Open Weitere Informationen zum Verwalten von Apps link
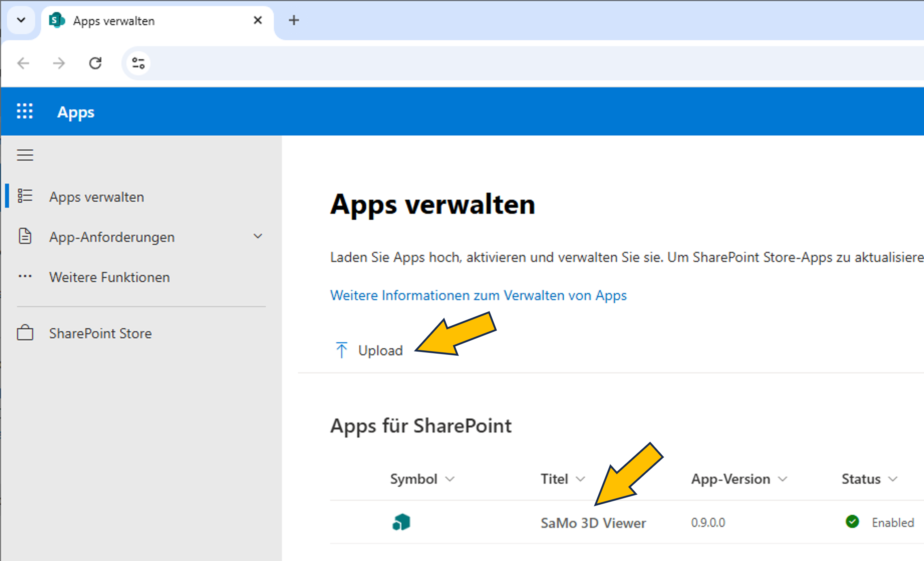Screen dimensions: 924x561 [x=478, y=295]
